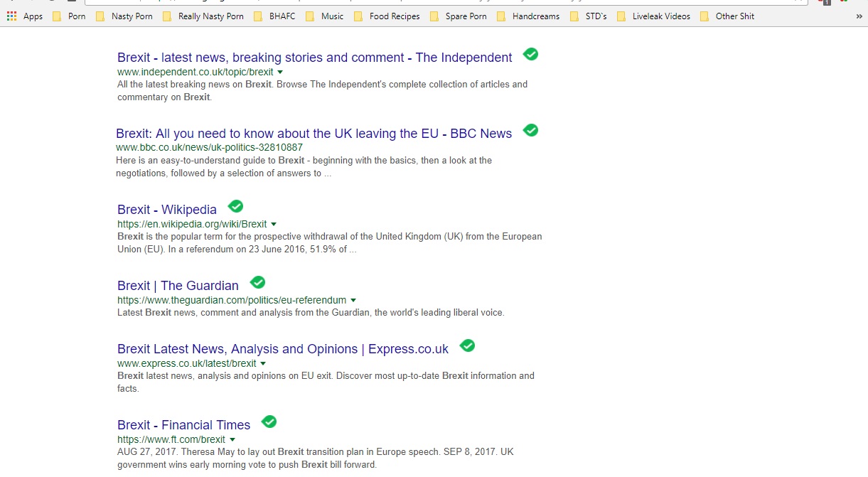Open the Other Shit bookmark folder
This screenshot has width=868, height=477.
pos(727,16)
